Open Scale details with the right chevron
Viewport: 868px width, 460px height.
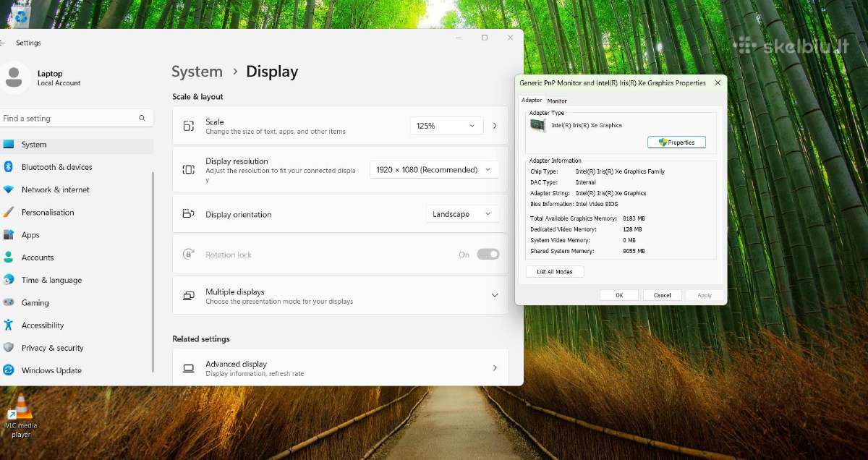coord(495,126)
